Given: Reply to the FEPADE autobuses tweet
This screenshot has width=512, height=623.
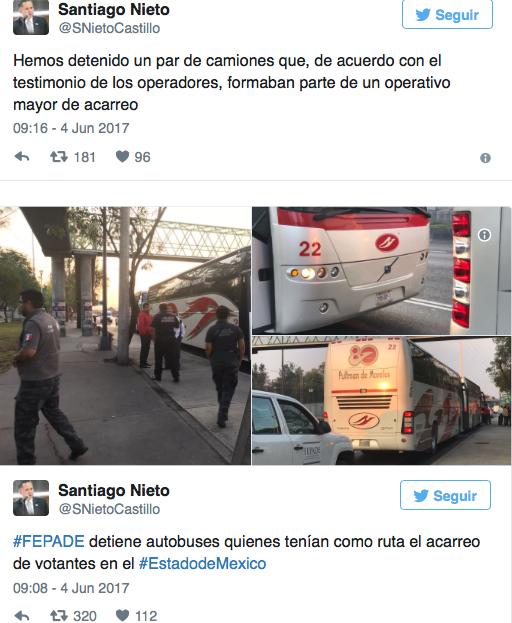Looking at the screenshot, I should [22, 616].
